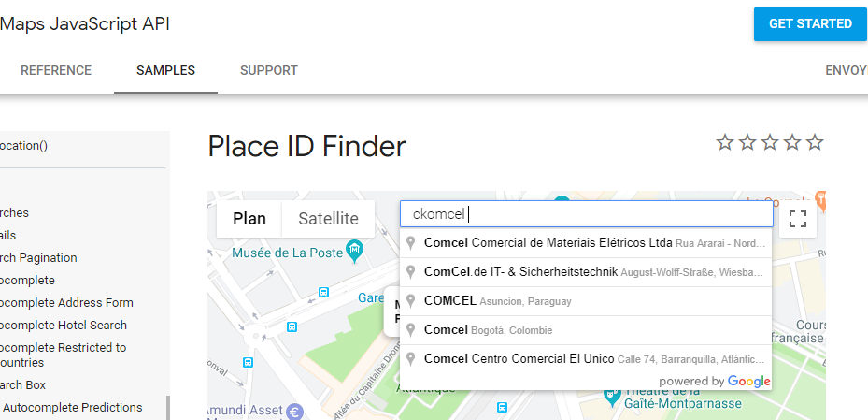Select Comcel Centro Comercial El Unico suggestion

pyautogui.click(x=586, y=359)
